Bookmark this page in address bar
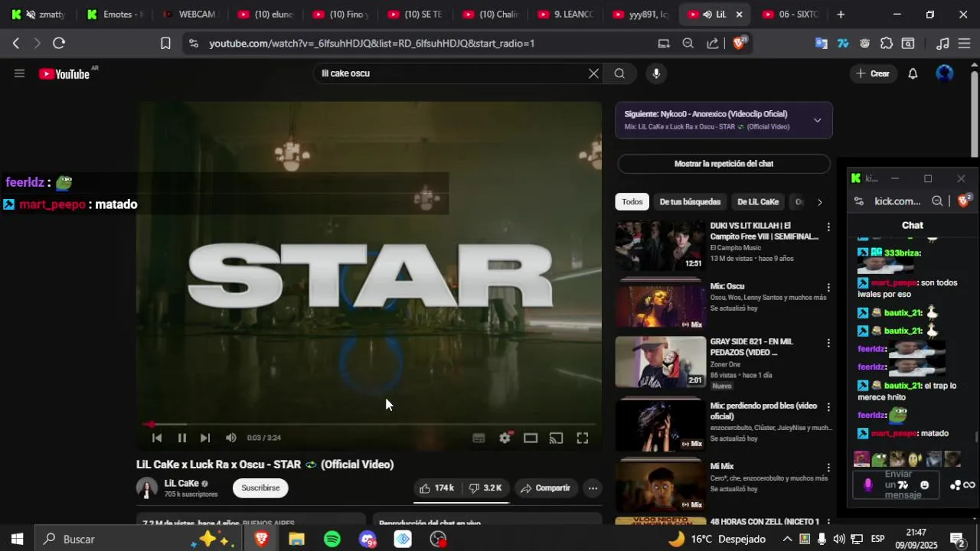 165,44
